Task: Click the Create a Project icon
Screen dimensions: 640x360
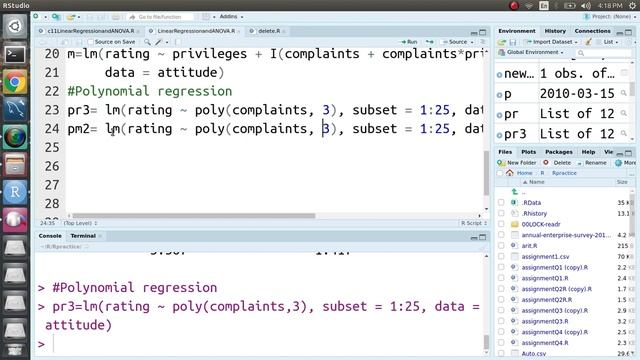Action: coord(56,17)
